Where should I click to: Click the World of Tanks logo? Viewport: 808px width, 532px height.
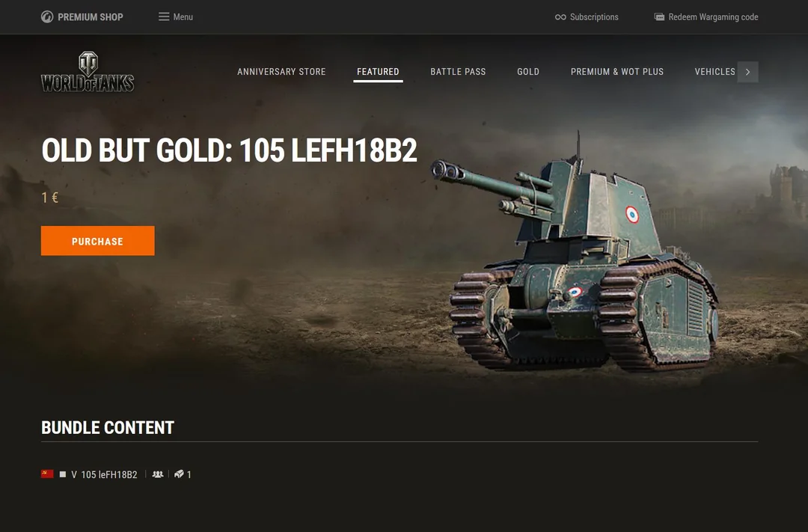pos(88,72)
